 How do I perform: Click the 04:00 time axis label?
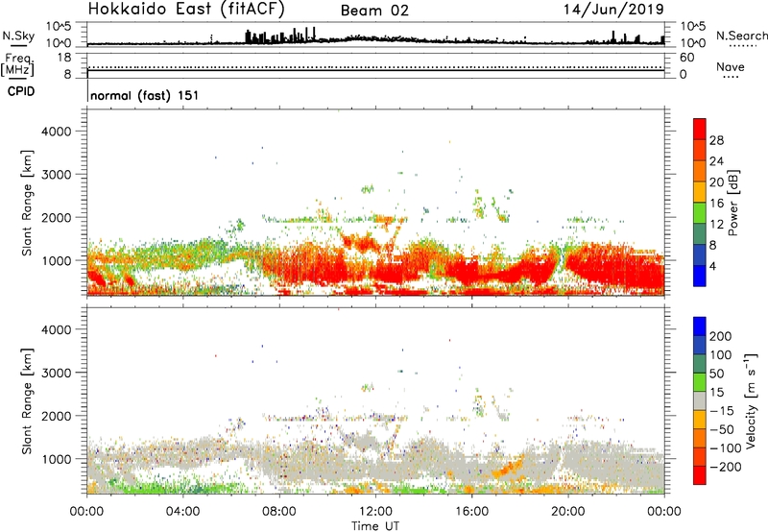183,512
